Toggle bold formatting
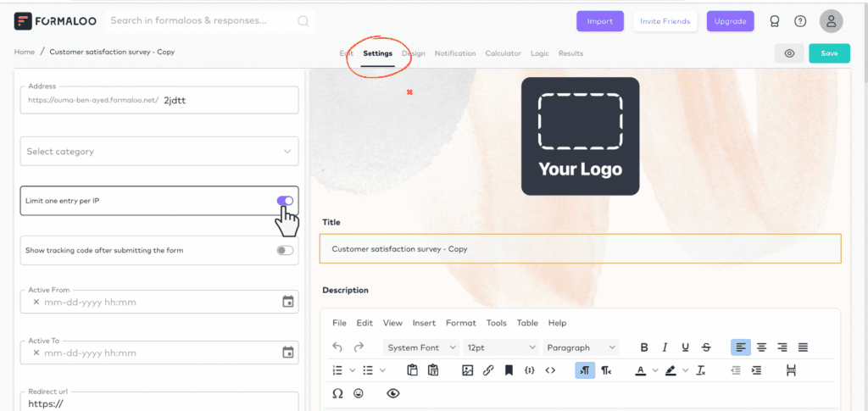Viewport: 868px width, 411px height. (644, 347)
